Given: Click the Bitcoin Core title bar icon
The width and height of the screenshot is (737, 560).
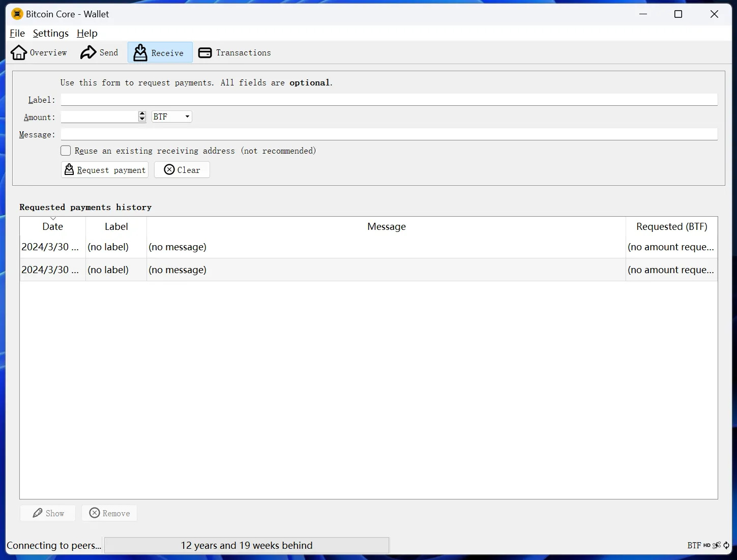Looking at the screenshot, I should pyautogui.click(x=17, y=14).
